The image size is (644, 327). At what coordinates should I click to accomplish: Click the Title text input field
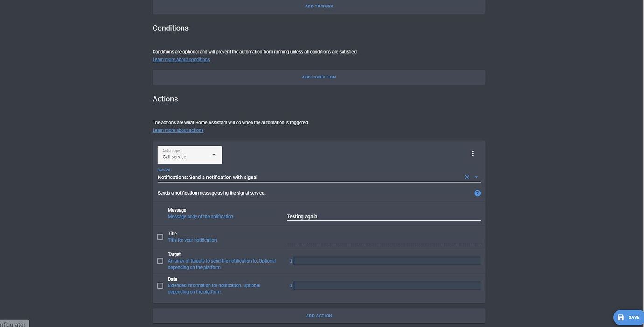pos(383,239)
